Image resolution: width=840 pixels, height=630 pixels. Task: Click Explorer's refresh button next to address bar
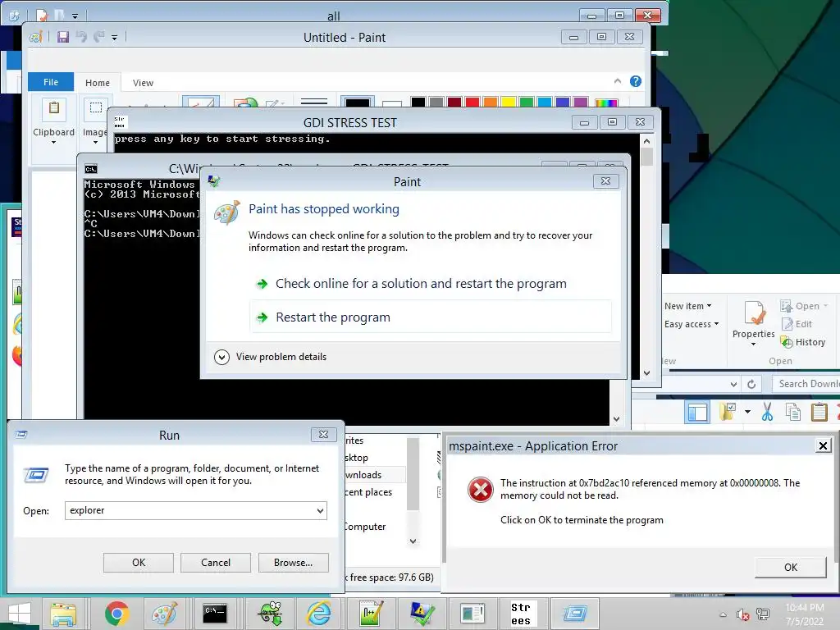(751, 384)
